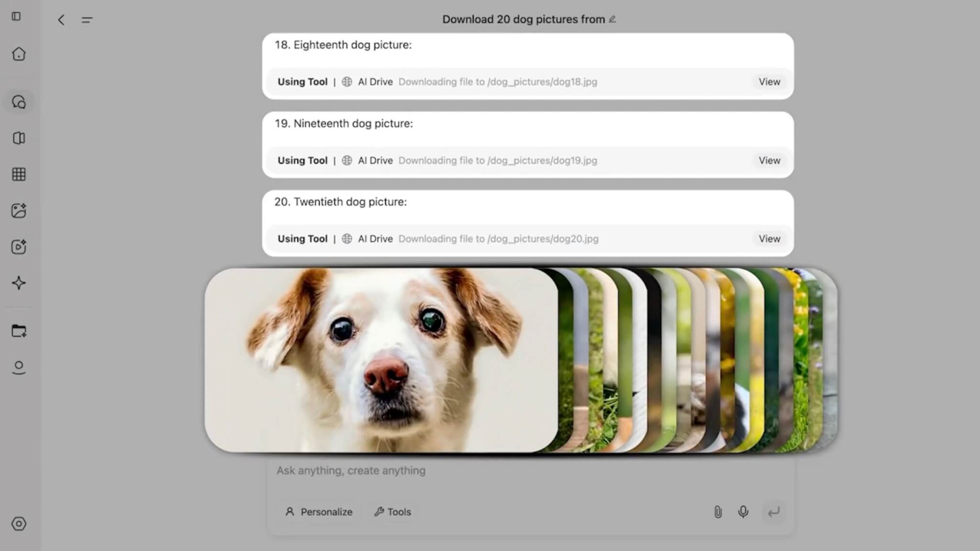Start voice input with microphone icon
Image resolution: width=980 pixels, height=551 pixels.
[743, 512]
